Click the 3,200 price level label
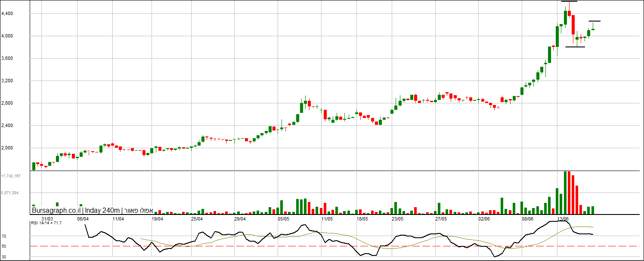 [x=7, y=81]
